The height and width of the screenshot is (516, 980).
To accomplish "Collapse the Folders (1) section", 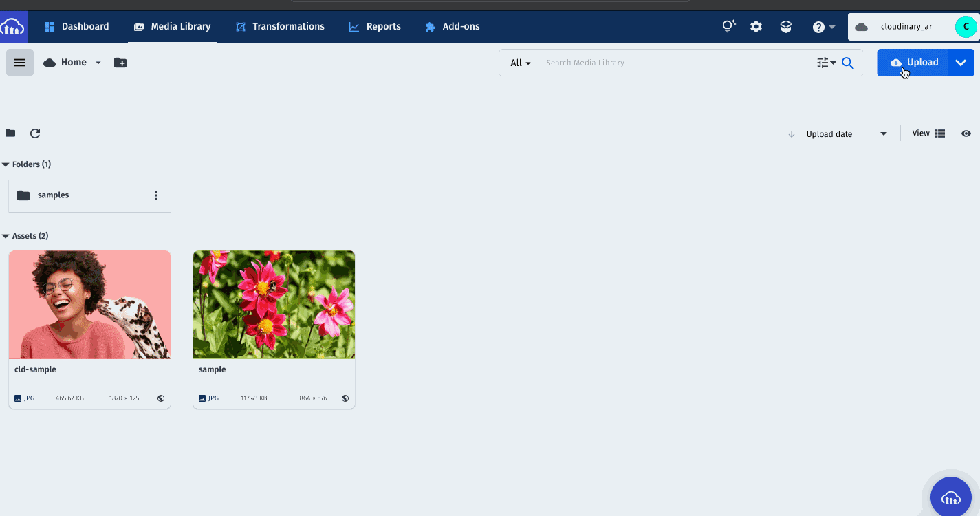I will tap(6, 164).
